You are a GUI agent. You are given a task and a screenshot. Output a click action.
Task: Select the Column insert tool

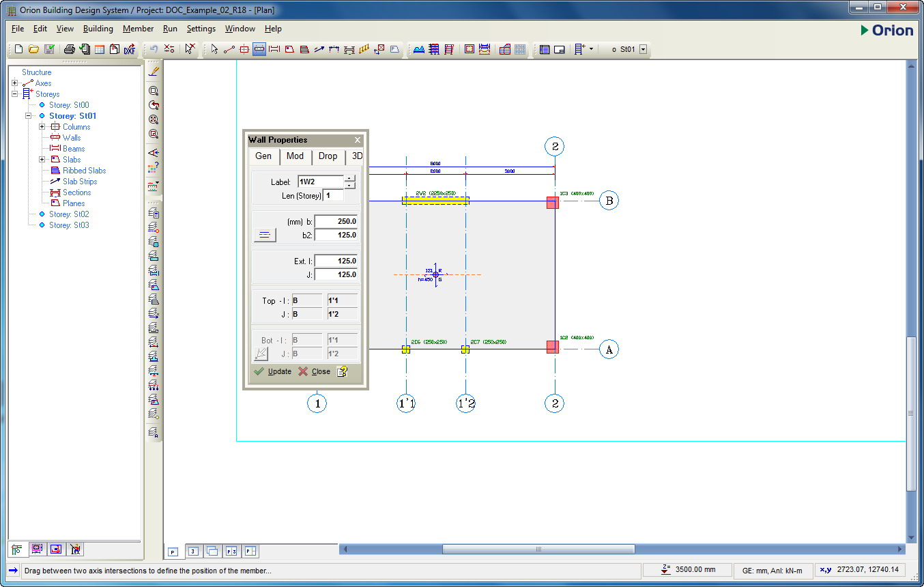pyautogui.click(x=244, y=49)
